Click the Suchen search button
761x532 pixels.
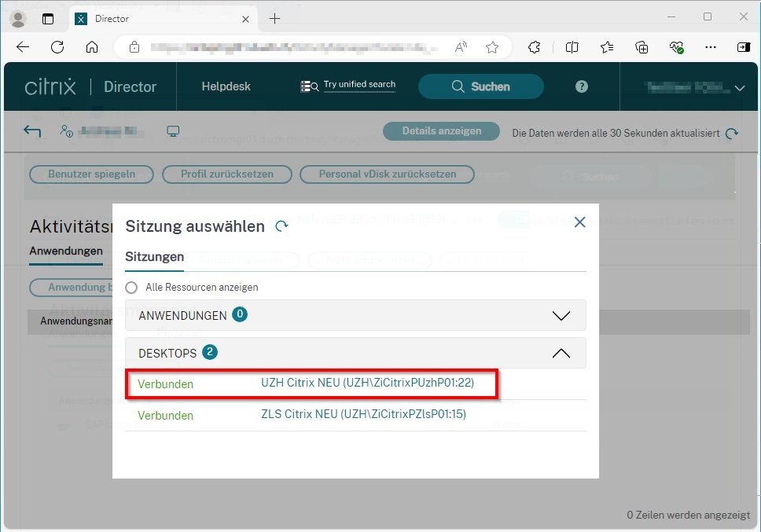[x=480, y=86]
